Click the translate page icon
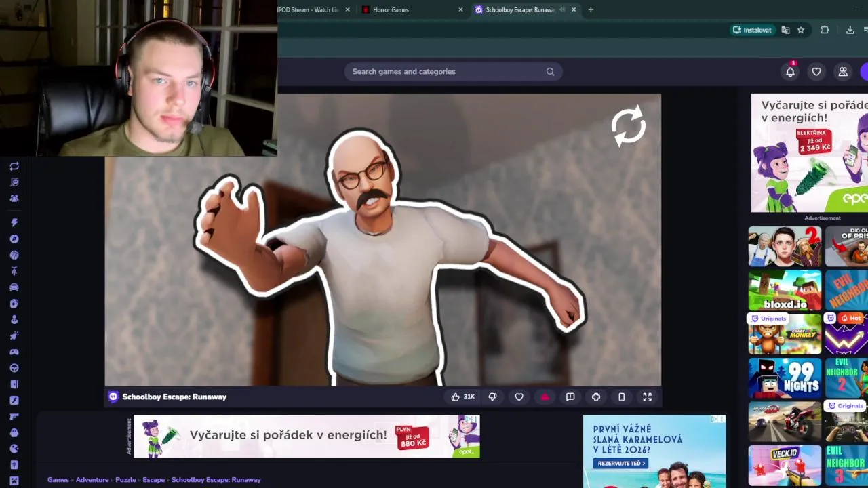The image size is (868, 488). tap(785, 30)
